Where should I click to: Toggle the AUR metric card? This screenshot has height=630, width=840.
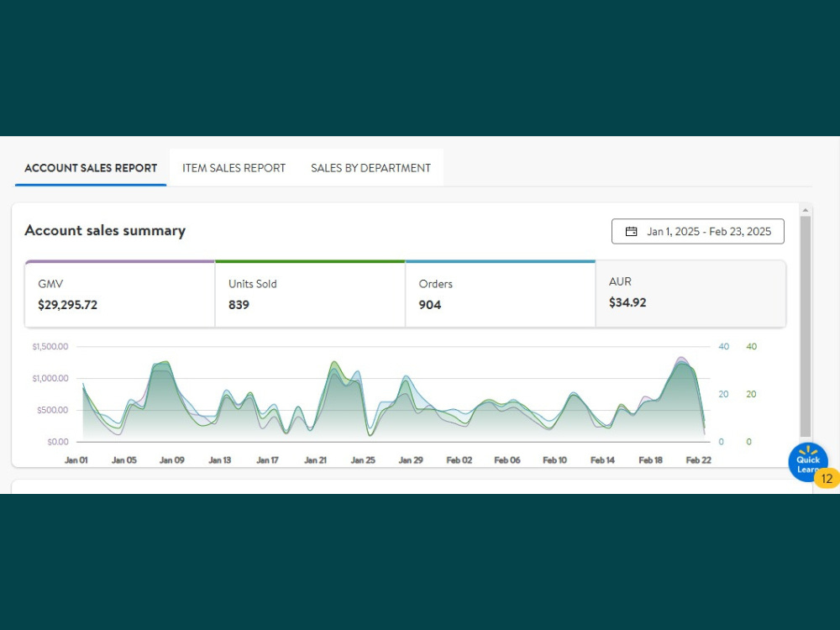690,294
